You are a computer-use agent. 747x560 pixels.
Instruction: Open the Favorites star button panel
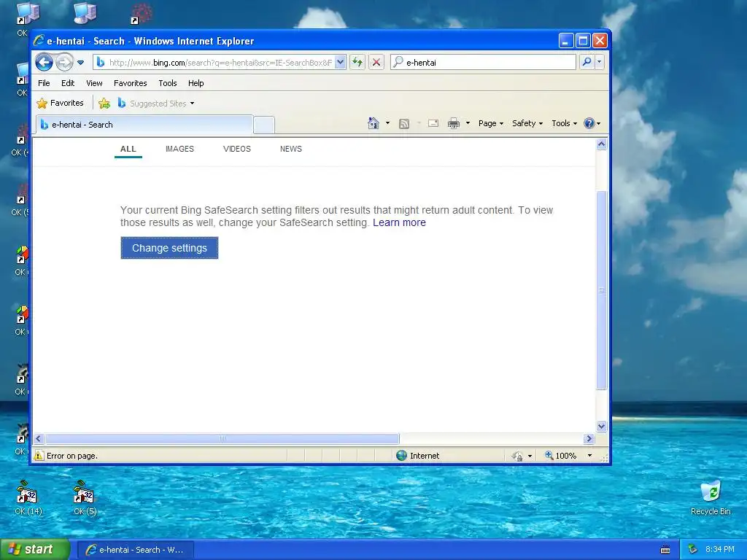click(61, 103)
